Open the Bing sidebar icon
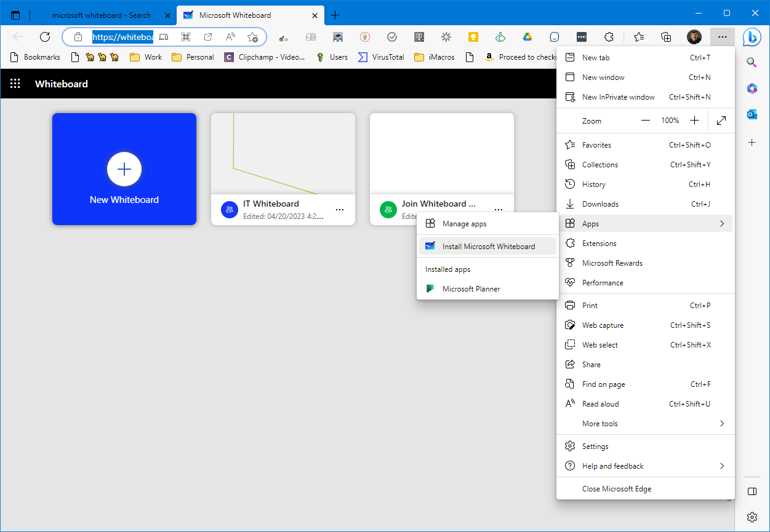 coord(752,37)
